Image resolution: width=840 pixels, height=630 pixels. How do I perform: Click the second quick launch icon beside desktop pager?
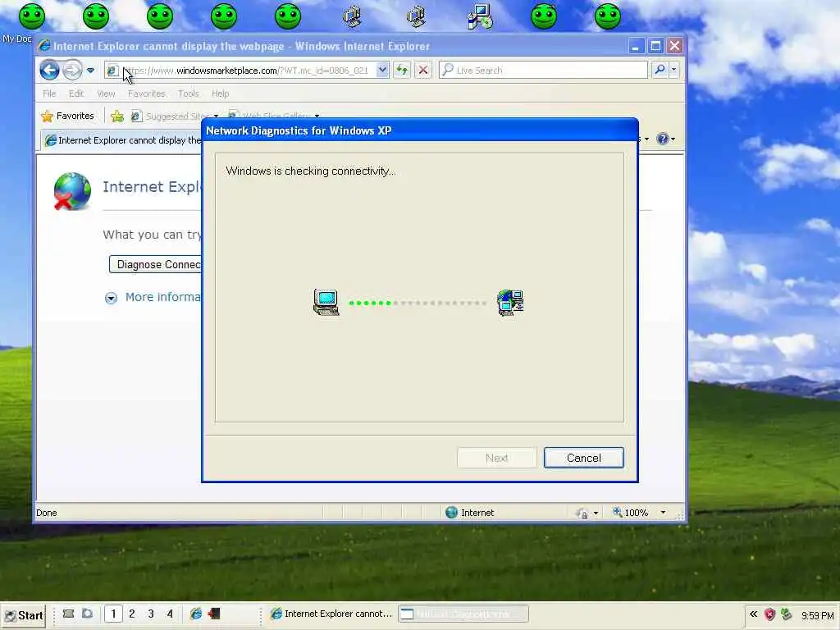pyautogui.click(x=87, y=614)
